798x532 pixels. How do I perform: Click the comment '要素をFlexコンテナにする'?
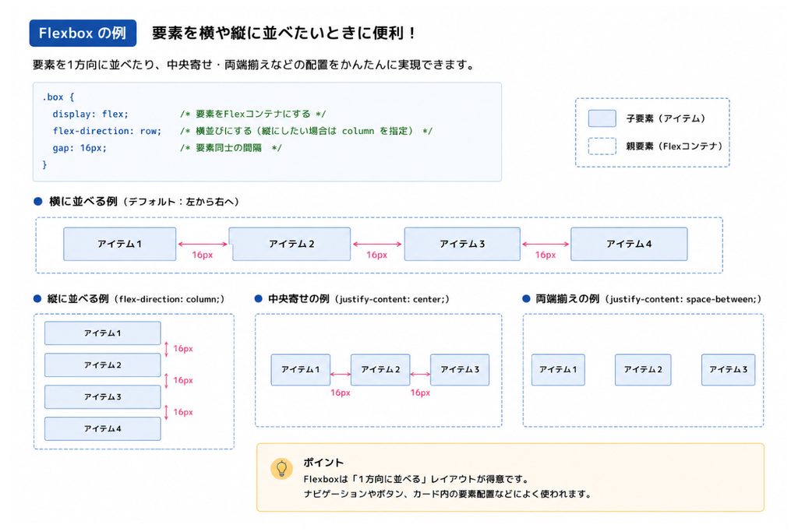point(253,114)
